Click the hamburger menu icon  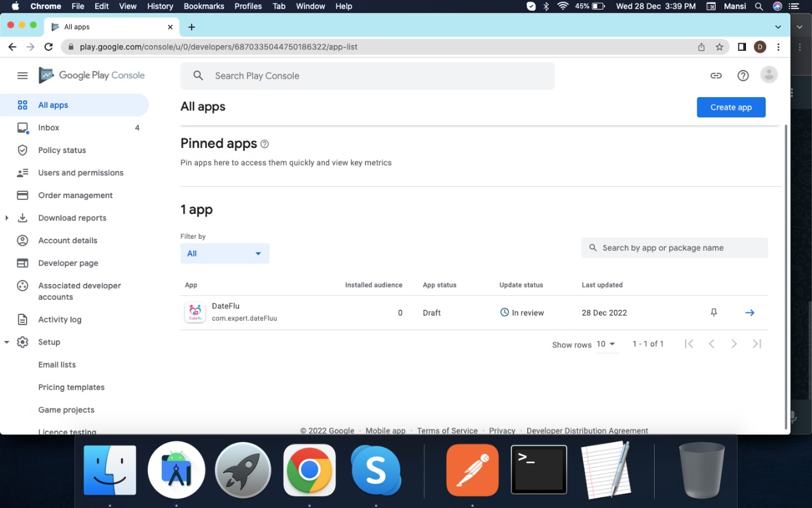[x=22, y=76]
